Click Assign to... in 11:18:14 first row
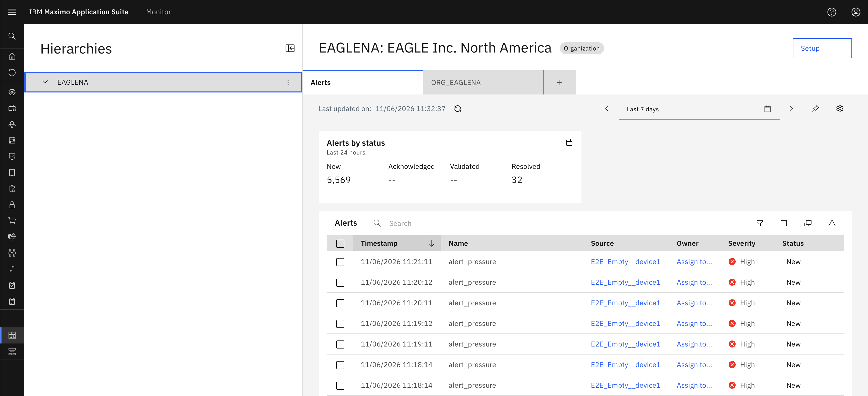 [694, 365]
